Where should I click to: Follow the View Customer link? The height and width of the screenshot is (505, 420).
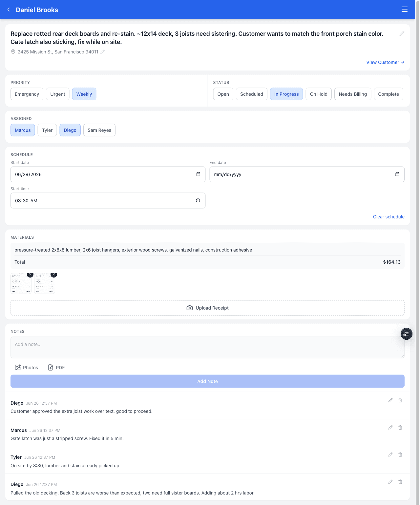tap(385, 62)
